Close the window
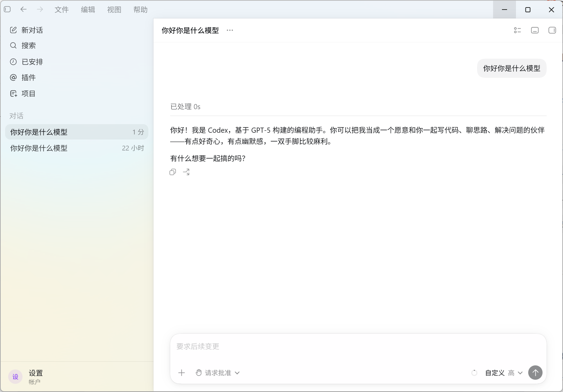 tap(551, 10)
